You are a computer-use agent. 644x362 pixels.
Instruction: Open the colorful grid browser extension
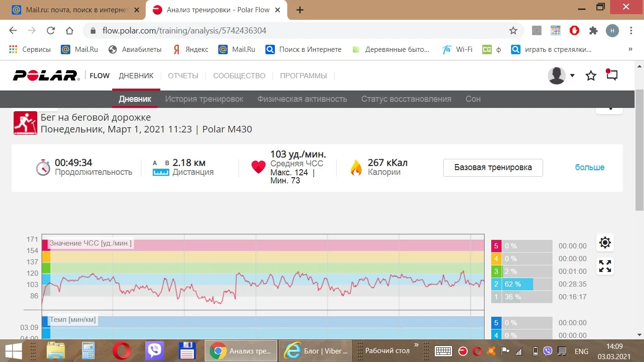[x=555, y=31]
